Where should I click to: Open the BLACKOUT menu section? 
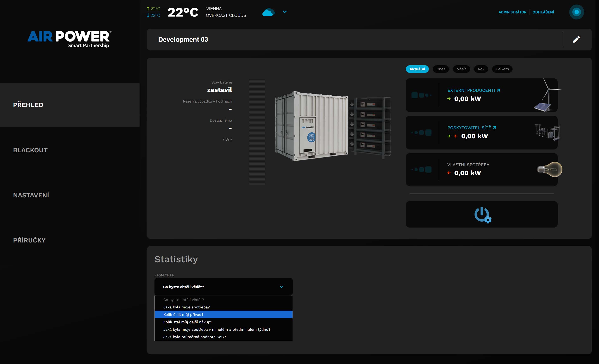click(x=30, y=150)
